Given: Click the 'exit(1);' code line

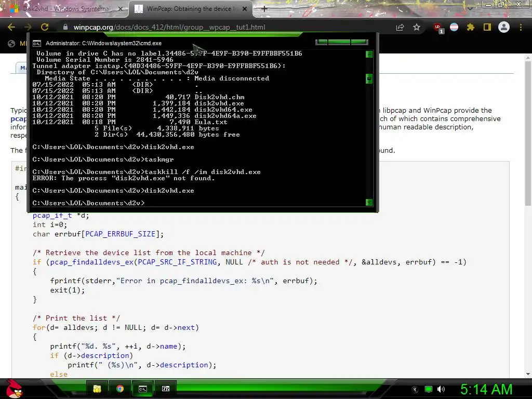Looking at the screenshot, I should (x=68, y=290).
